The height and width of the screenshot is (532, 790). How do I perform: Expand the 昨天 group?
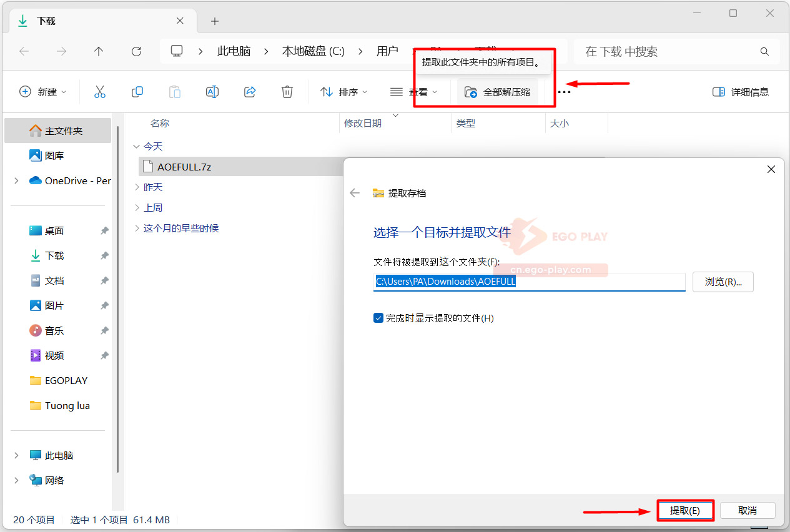[x=137, y=187]
